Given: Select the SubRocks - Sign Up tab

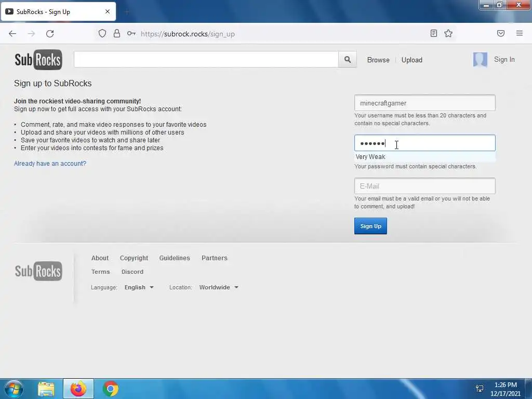Looking at the screenshot, I should [x=58, y=12].
